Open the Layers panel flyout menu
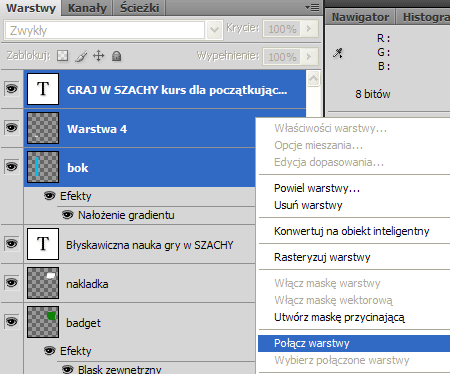Image resolution: width=450 pixels, height=374 pixels. point(312,7)
